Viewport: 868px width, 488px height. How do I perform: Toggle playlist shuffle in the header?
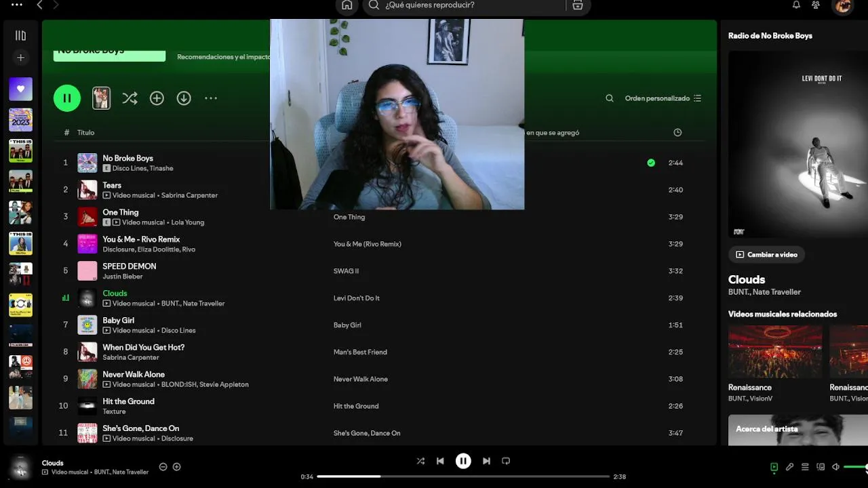click(x=130, y=98)
